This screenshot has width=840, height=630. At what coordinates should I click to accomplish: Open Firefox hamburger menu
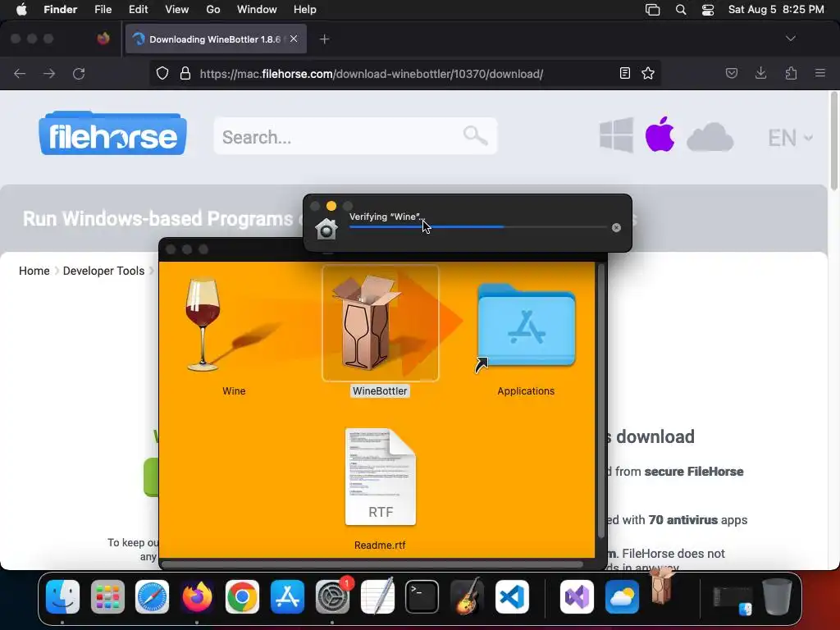[x=820, y=73]
